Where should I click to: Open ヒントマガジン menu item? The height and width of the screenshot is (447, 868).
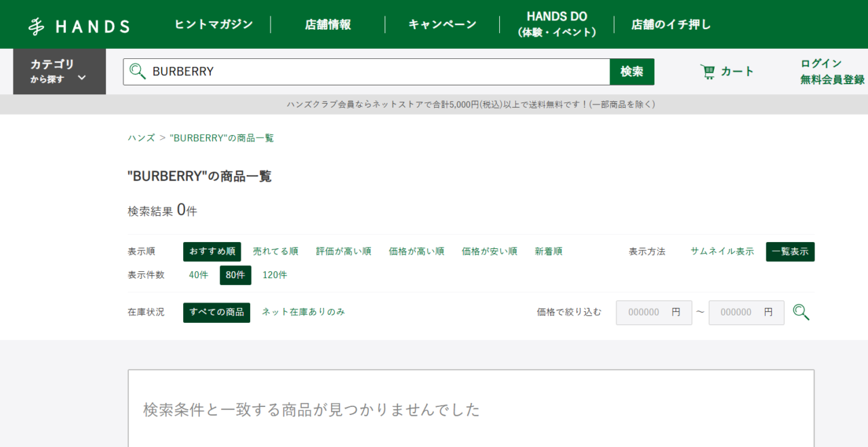214,25
